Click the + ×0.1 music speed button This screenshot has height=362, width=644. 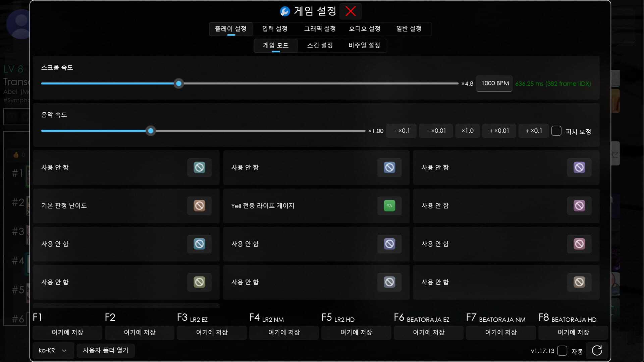click(534, 131)
